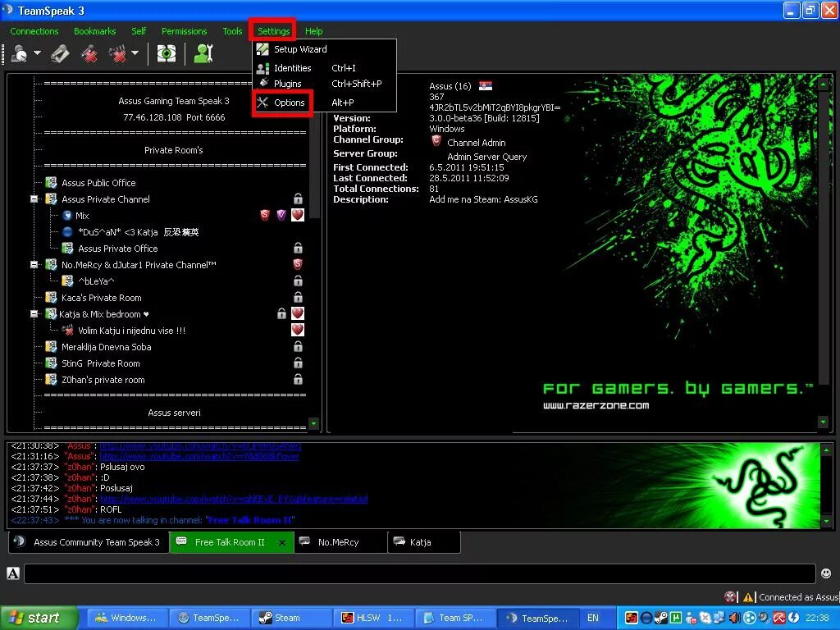Click chat log scroll up arrow
The height and width of the screenshot is (630, 840).
coord(826,450)
